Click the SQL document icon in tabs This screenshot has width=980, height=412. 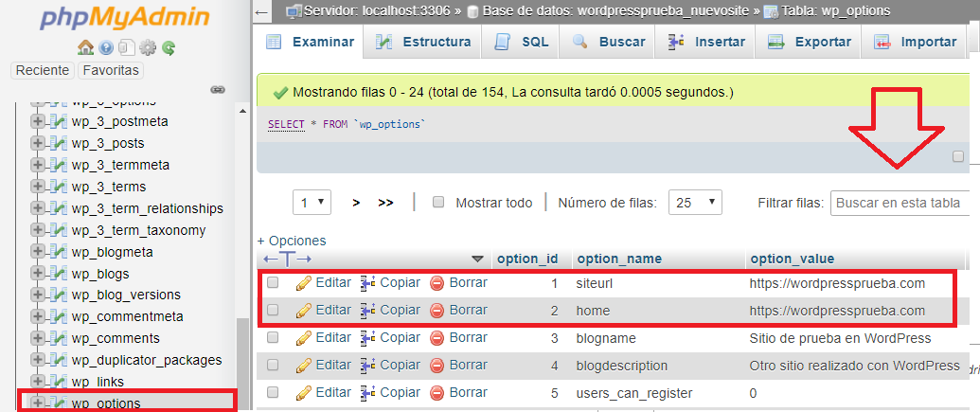[x=502, y=43]
